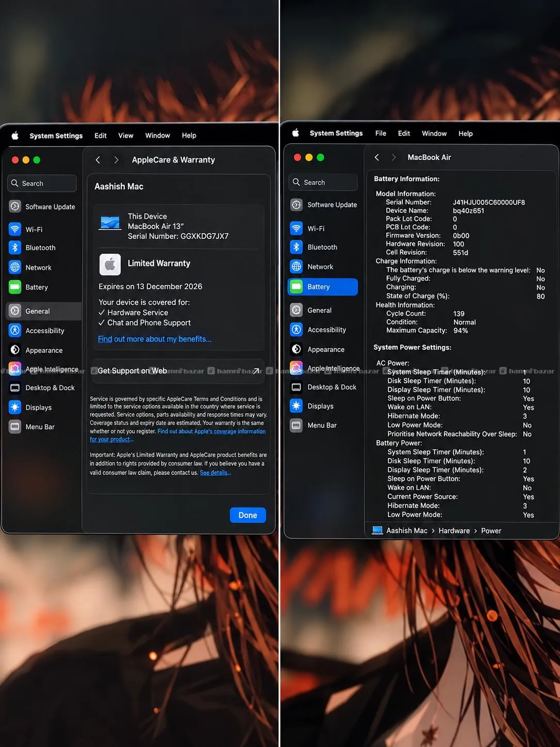Open Find out more about my benefits link
Image resolution: width=560 pixels, height=747 pixels.
pos(155,339)
